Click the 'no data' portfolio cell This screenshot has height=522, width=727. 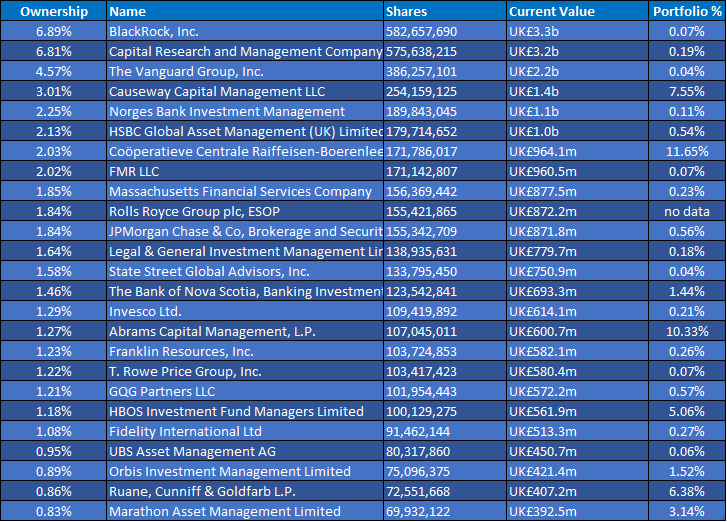[687, 211]
